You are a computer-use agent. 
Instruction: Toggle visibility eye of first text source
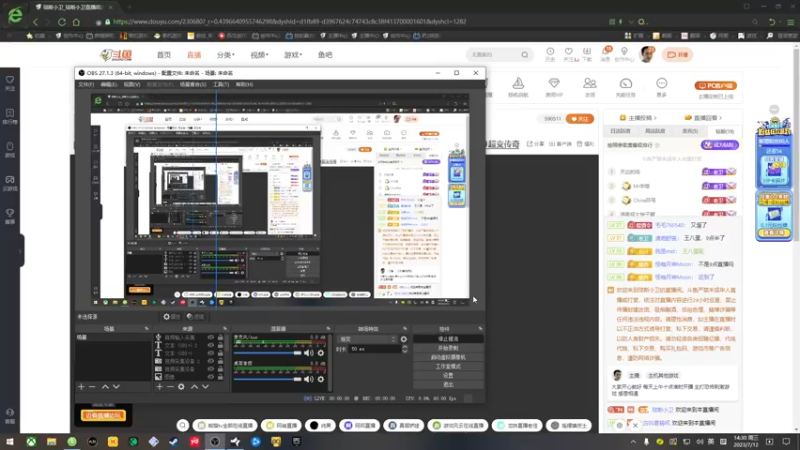click(211, 345)
